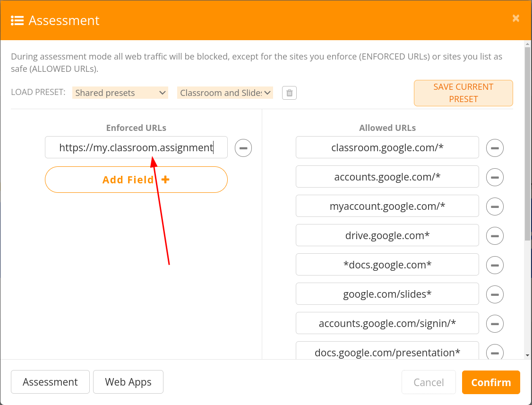Click the Save Current Preset button
Screen dimensions: 532x405
(463, 93)
